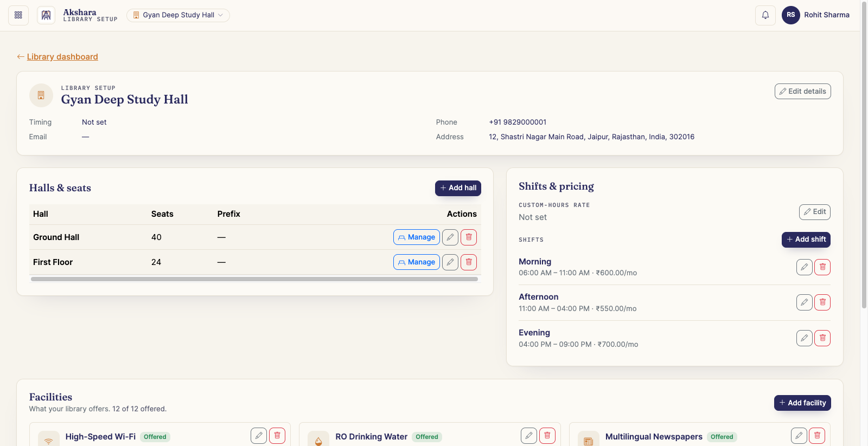
Task: Click phone number +91 9829000001
Action: tap(518, 122)
